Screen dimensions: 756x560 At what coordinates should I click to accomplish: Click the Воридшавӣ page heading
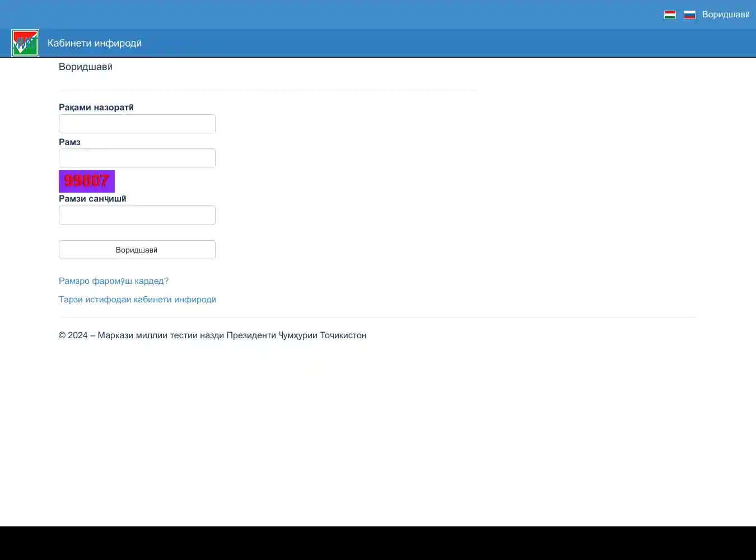[86, 67]
